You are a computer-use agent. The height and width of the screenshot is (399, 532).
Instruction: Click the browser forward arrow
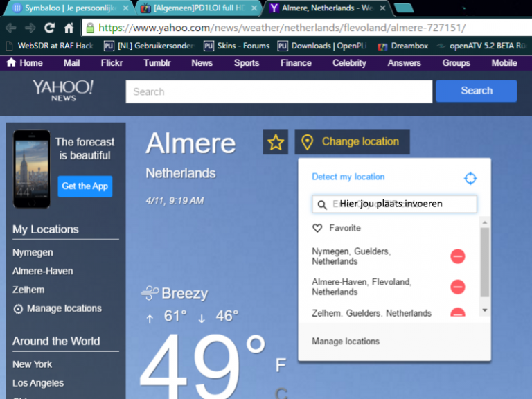click(30, 28)
